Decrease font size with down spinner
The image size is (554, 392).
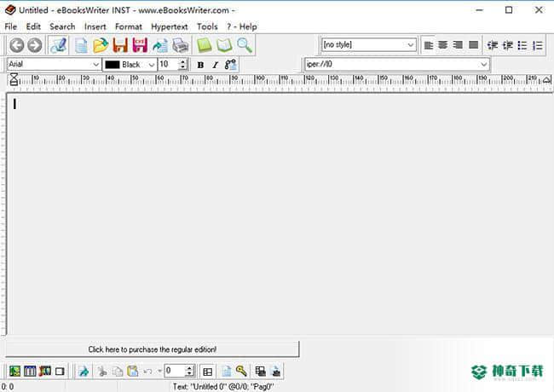point(182,67)
